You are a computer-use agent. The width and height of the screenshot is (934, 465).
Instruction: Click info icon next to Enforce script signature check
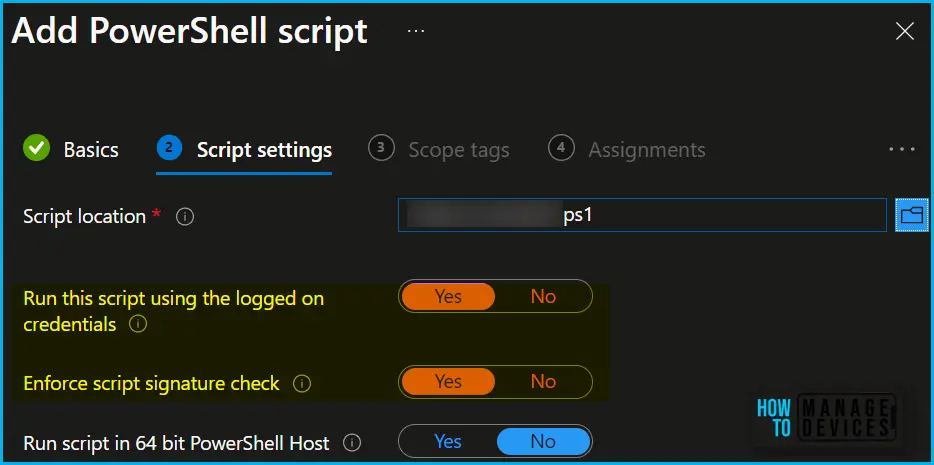coord(302,384)
